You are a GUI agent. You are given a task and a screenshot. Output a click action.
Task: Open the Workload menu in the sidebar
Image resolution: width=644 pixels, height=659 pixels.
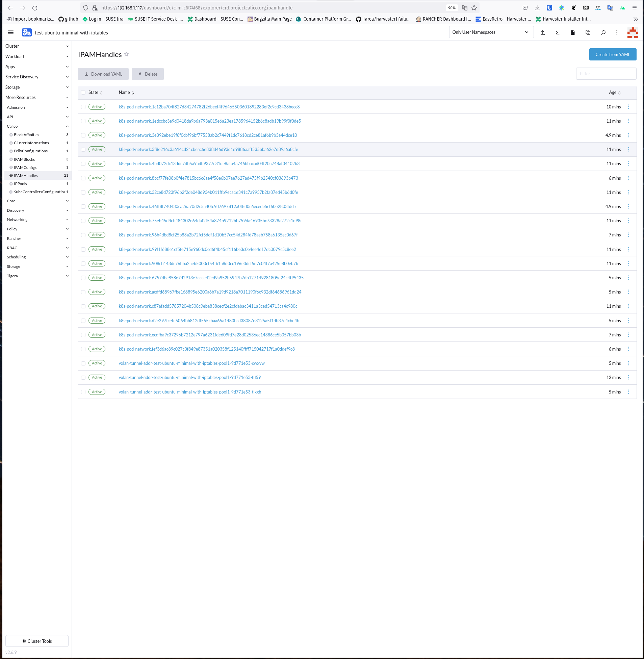point(36,56)
